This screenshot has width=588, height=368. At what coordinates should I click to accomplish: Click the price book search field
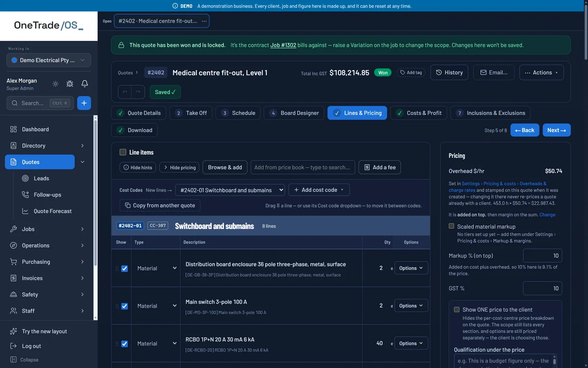pos(303,167)
